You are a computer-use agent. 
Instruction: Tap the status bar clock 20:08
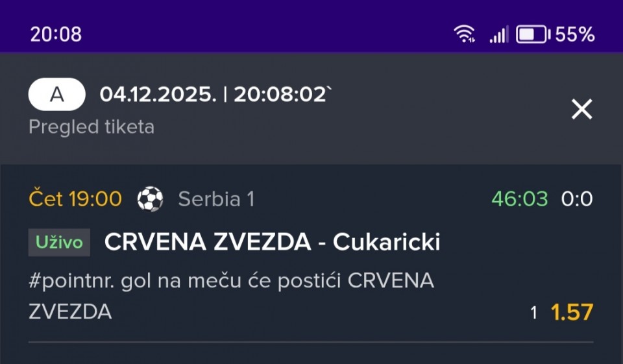[56, 34]
